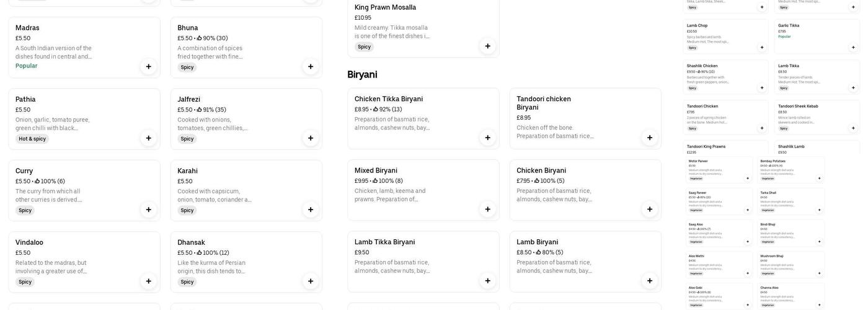This screenshot has height=310, width=868.
Task: Add Mixed Biryani with plus button
Action: [487, 210]
